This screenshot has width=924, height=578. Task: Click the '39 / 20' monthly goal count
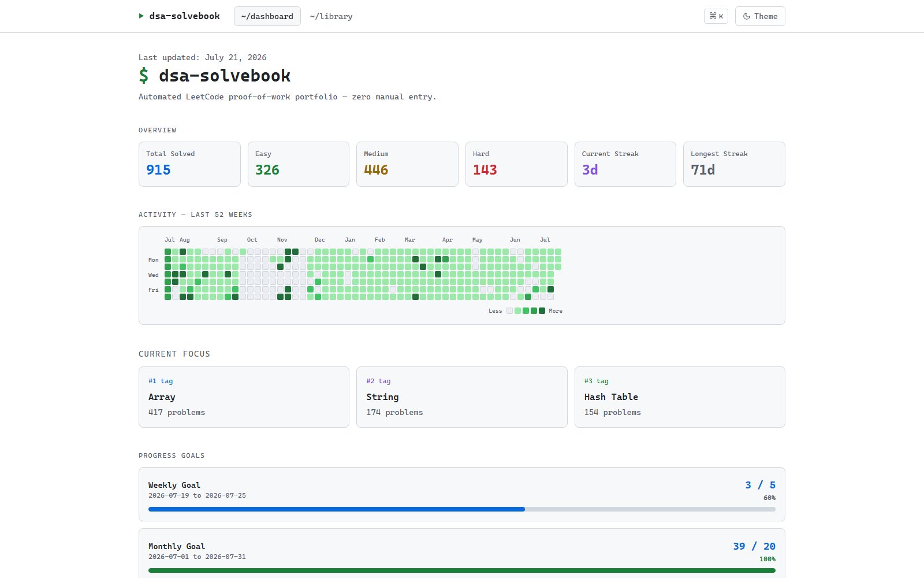[754, 546]
